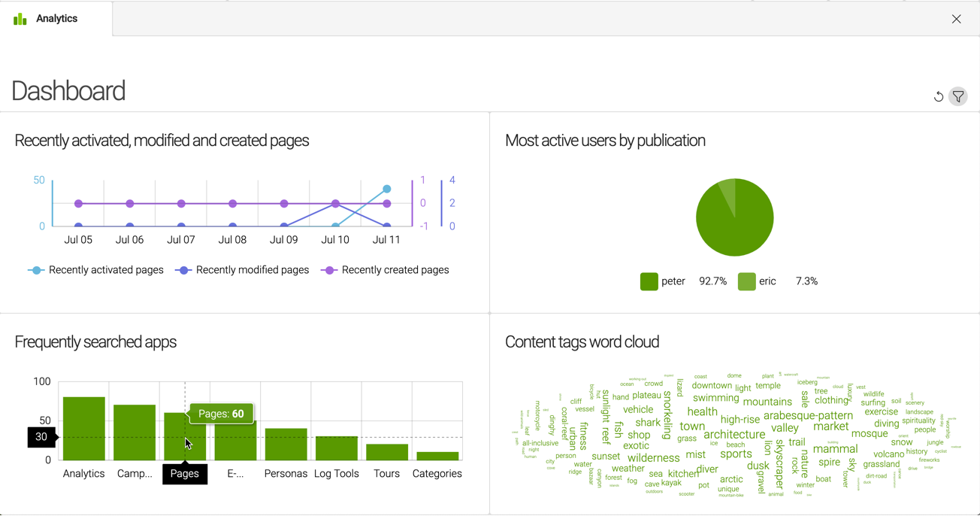Open the filter icon on the dashboard
980x516 pixels.
coord(958,96)
